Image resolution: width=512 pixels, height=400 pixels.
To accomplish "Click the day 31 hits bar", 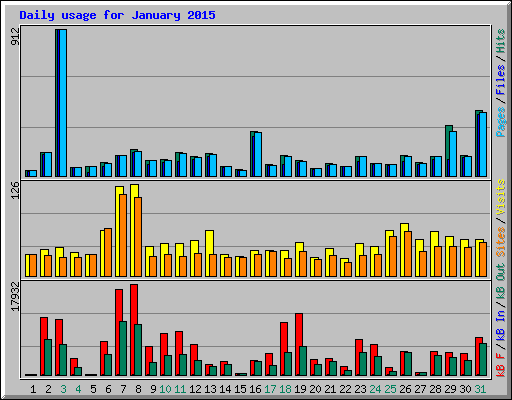I will point(478,143).
